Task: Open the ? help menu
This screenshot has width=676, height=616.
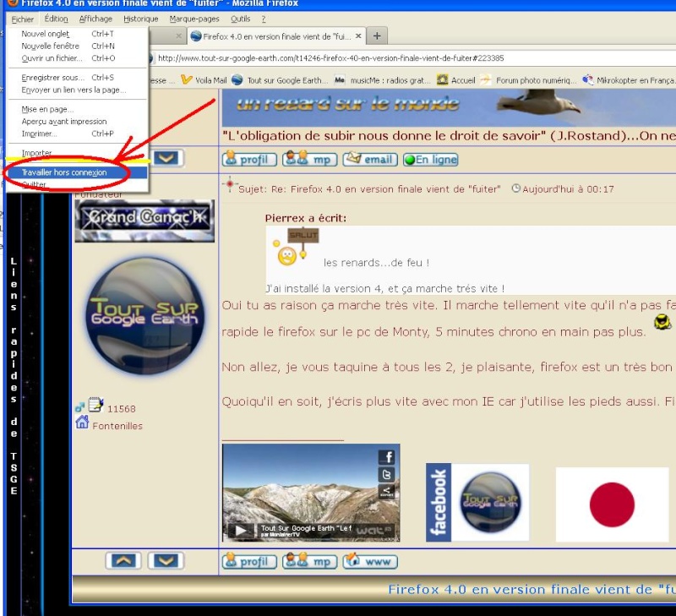Action: (x=264, y=19)
